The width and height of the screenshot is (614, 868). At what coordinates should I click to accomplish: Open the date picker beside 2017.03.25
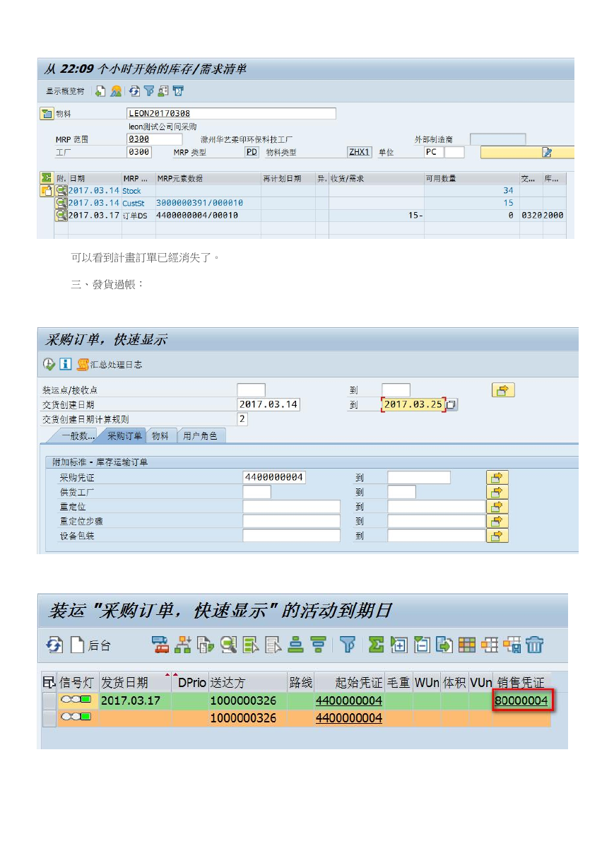click(451, 404)
